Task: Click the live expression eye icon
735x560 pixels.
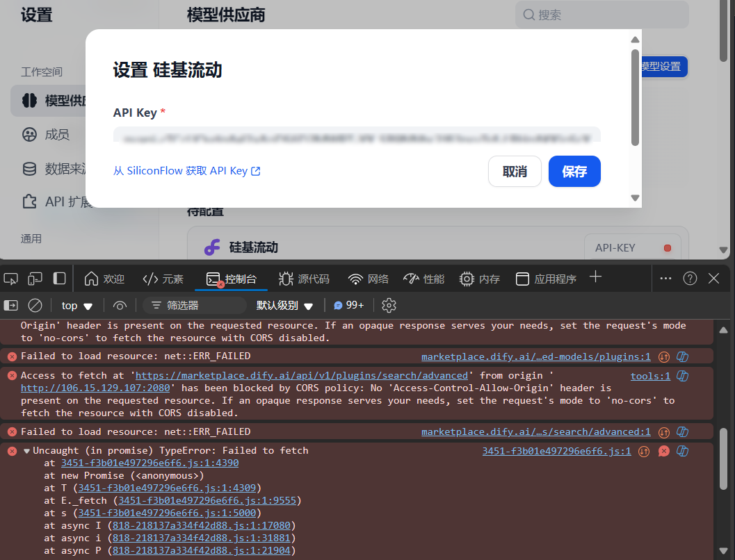Action: [x=120, y=306]
